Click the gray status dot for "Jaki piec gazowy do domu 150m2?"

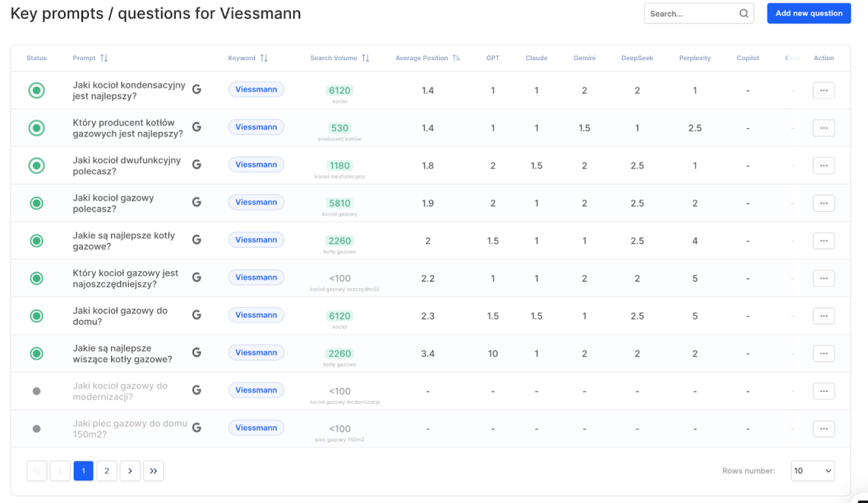[36, 428]
